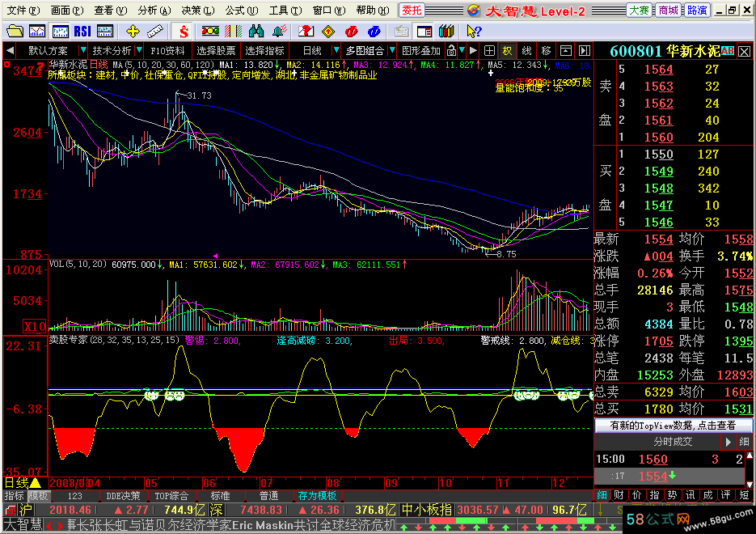Open the 查看 menu
Screen dimensions: 756x534
pyautogui.click(x=111, y=11)
